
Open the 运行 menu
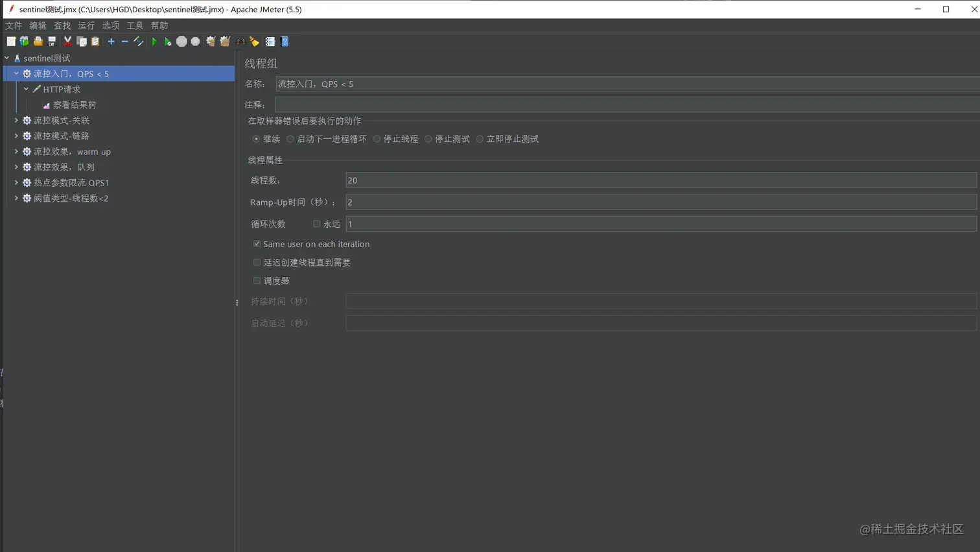tap(86, 25)
